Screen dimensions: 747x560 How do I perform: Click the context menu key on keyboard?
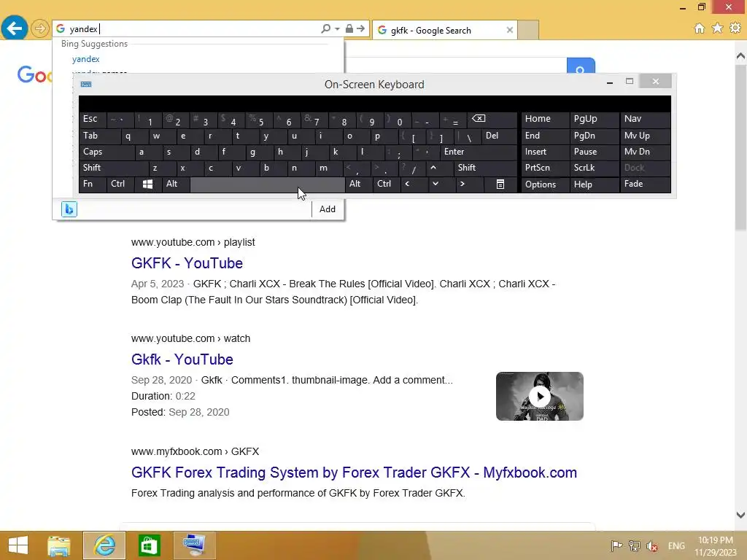tap(500, 184)
